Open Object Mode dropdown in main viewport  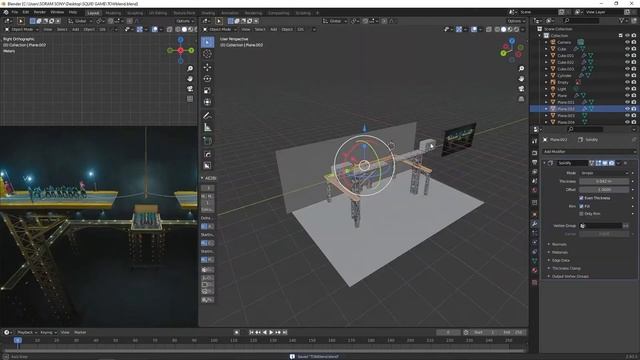tap(220, 29)
